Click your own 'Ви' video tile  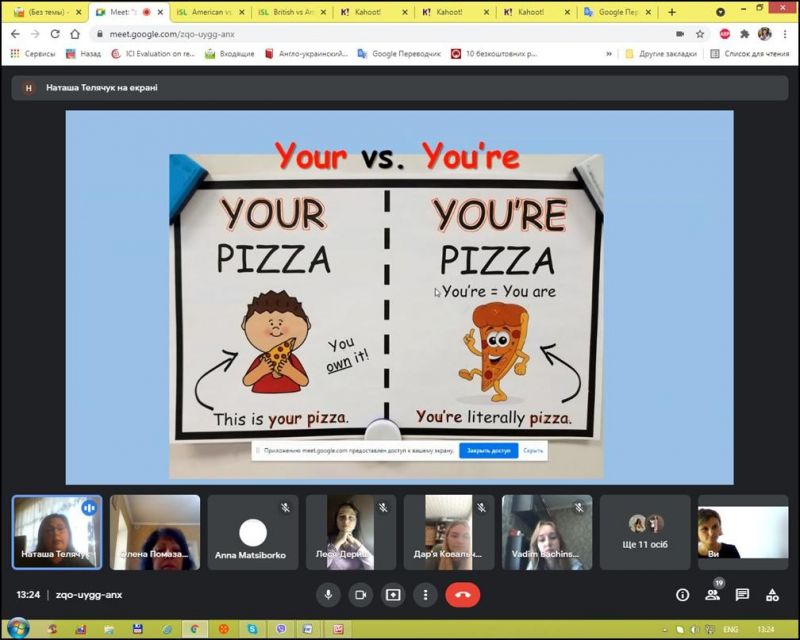tap(743, 532)
